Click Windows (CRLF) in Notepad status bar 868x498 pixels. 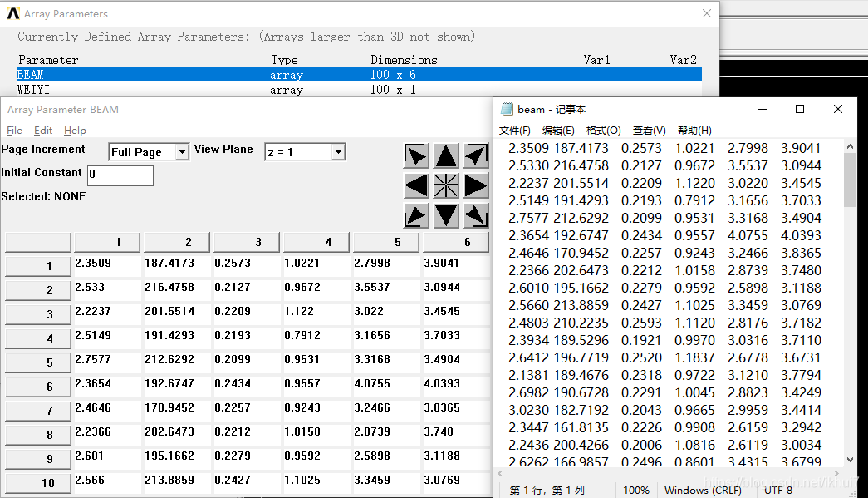(x=703, y=491)
